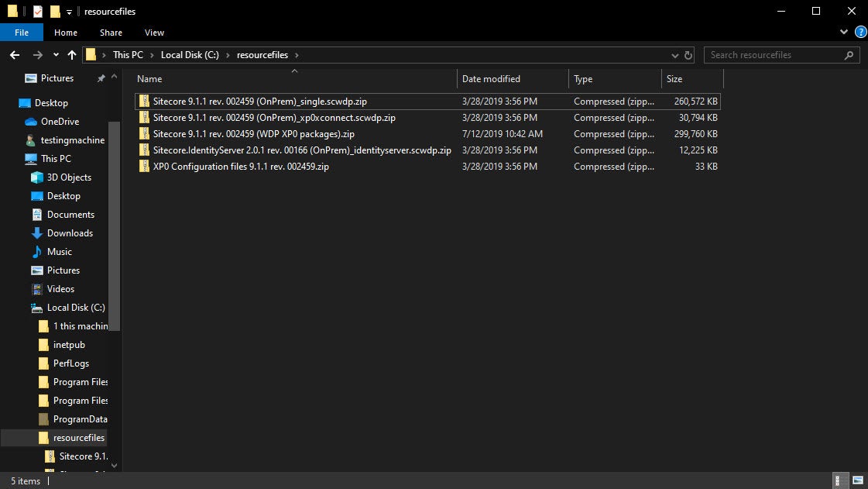Screen dimensions: 868x489
Task: Click the Properties icon in quick access toolbar
Action: [x=37, y=12]
